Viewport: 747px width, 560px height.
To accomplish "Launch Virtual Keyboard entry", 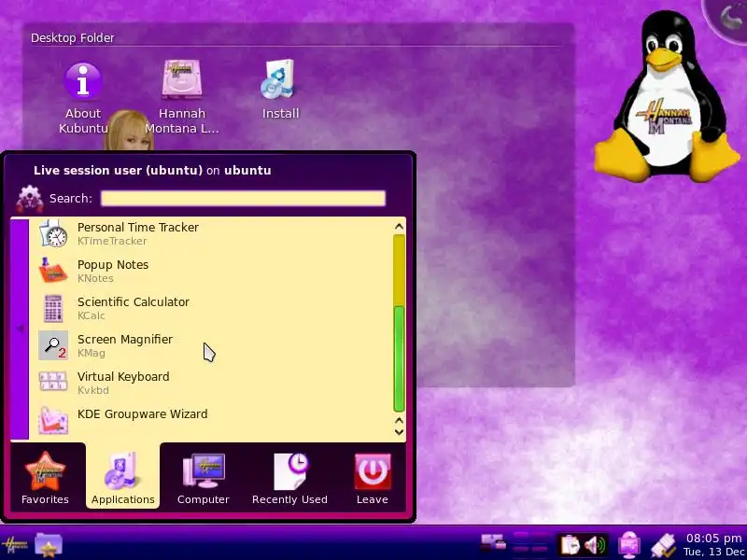I will pos(211,383).
